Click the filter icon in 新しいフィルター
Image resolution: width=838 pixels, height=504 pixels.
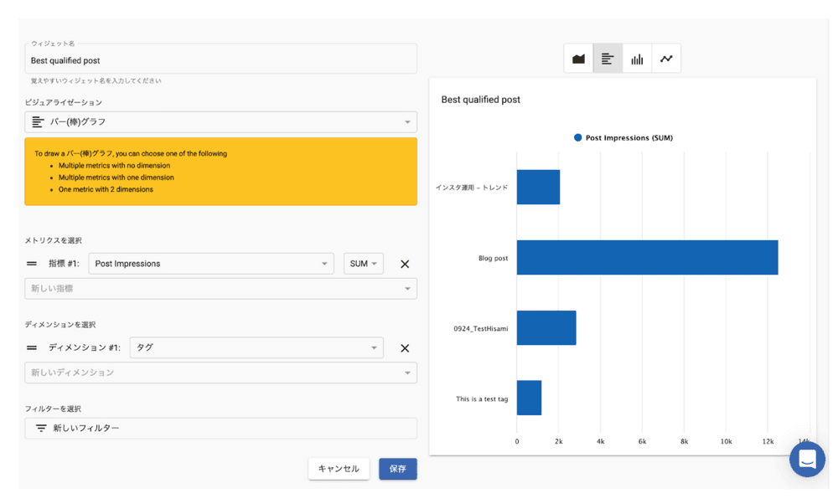point(41,429)
